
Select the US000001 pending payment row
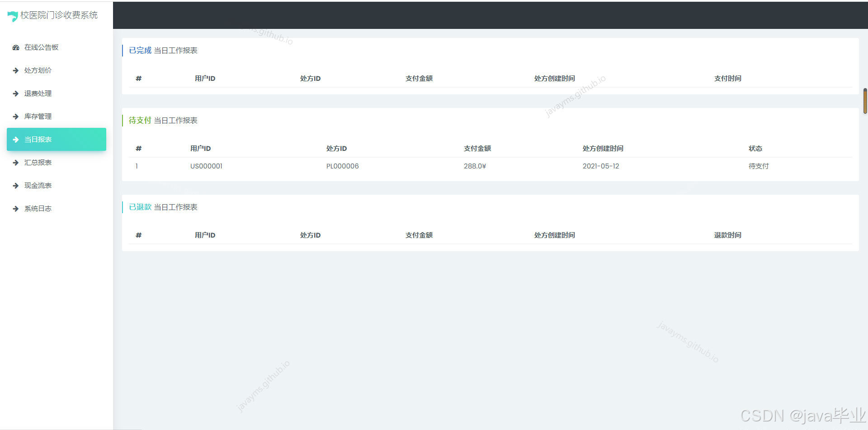(x=206, y=166)
